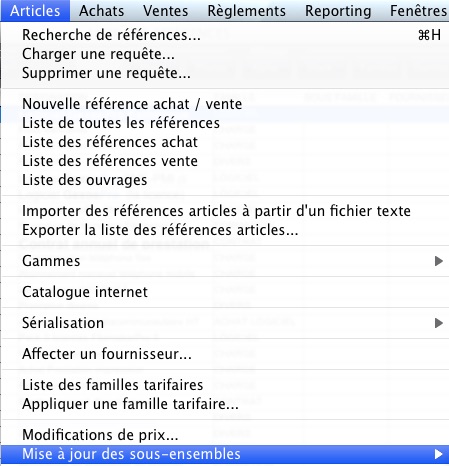
Task: Expand the Sérialisation submenu arrow
Action: pos(439,323)
